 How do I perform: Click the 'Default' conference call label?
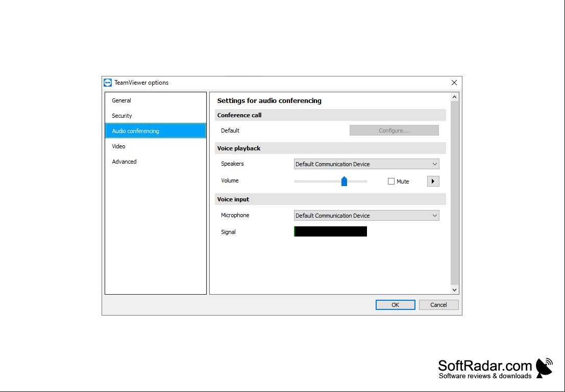230,130
